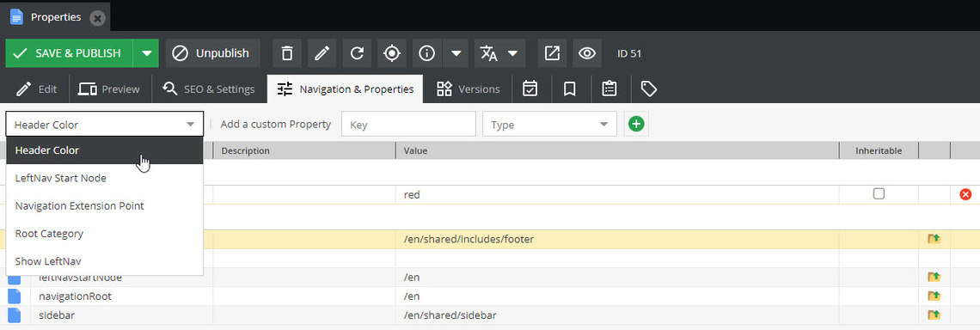The height and width of the screenshot is (330, 980).
Task: Open the tag icon tab
Action: point(649,89)
